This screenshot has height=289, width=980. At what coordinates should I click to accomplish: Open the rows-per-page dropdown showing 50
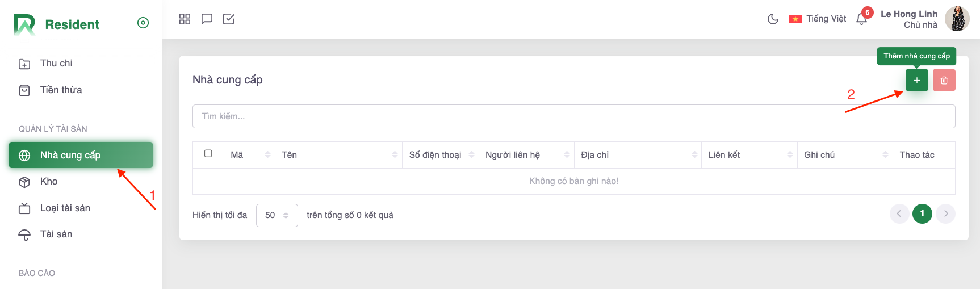click(277, 215)
